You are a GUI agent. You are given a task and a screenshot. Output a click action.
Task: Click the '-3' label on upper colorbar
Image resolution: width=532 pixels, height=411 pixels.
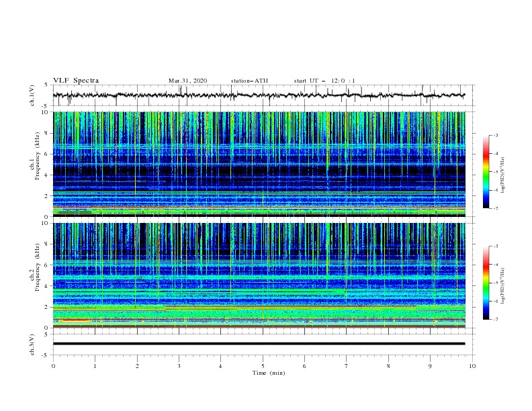click(x=495, y=135)
